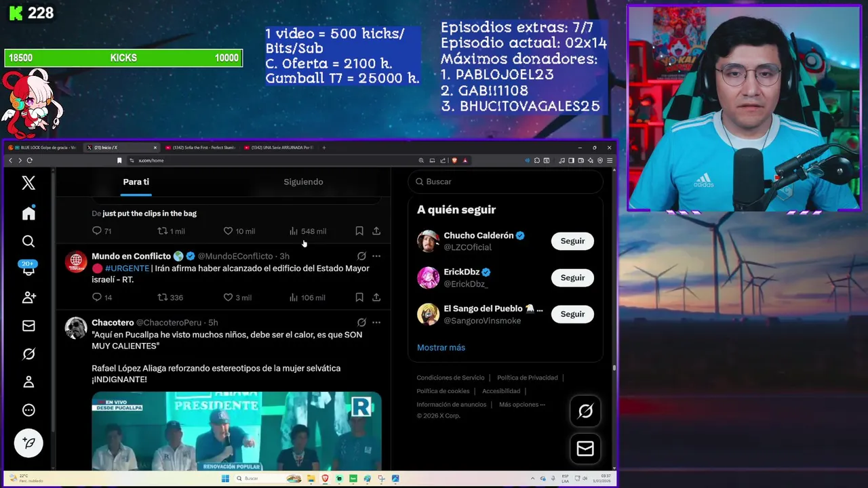Open Mundo en Conflicto profile avatar
Image resolution: width=868 pixels, height=488 pixels.
pos(76,261)
